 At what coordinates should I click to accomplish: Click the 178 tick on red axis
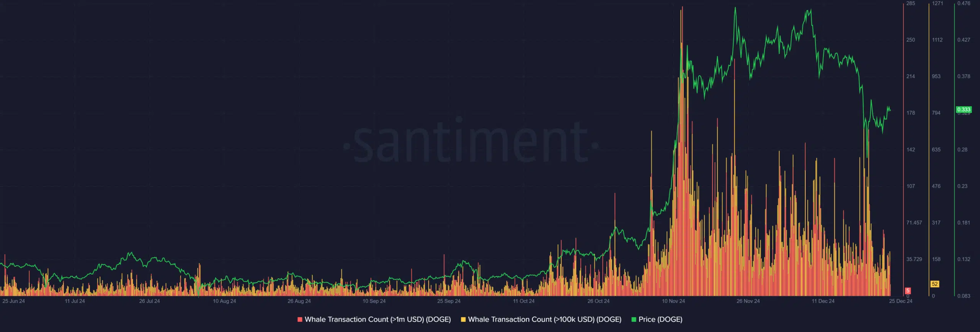click(911, 113)
